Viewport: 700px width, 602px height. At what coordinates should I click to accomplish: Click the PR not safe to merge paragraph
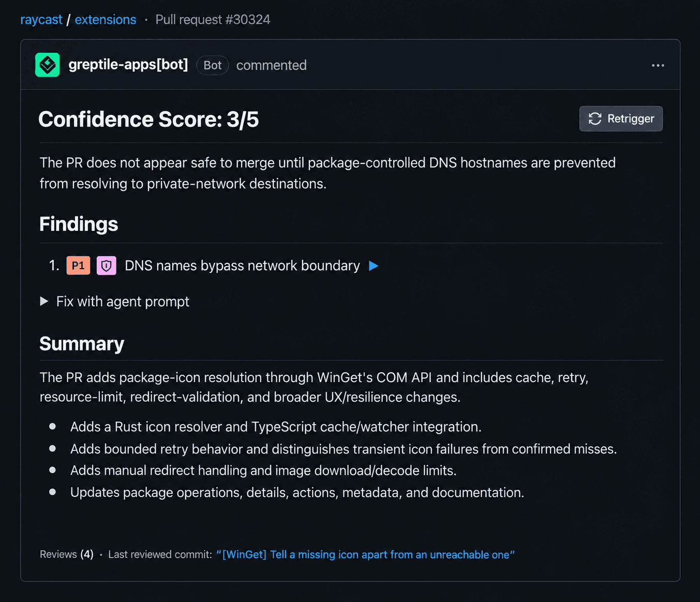(x=327, y=173)
